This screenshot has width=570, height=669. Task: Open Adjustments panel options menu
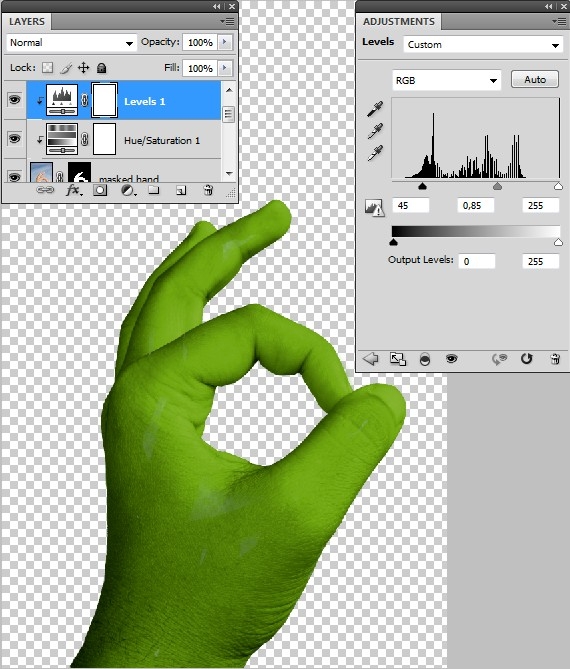coord(559,21)
